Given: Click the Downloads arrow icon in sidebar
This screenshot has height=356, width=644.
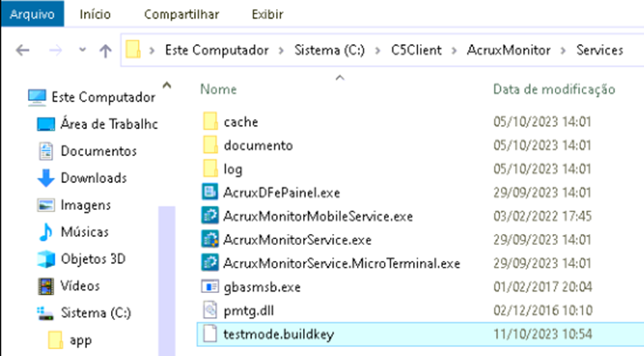Looking at the screenshot, I should pyautogui.click(x=46, y=178).
